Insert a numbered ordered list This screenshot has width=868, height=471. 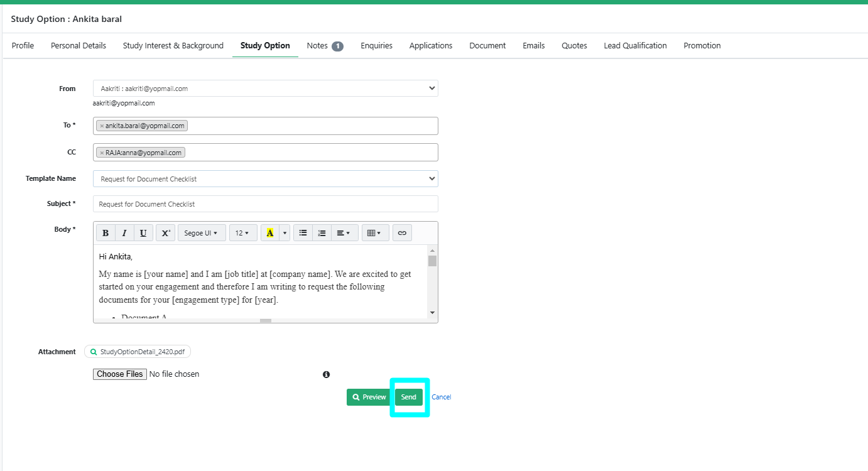click(x=322, y=233)
